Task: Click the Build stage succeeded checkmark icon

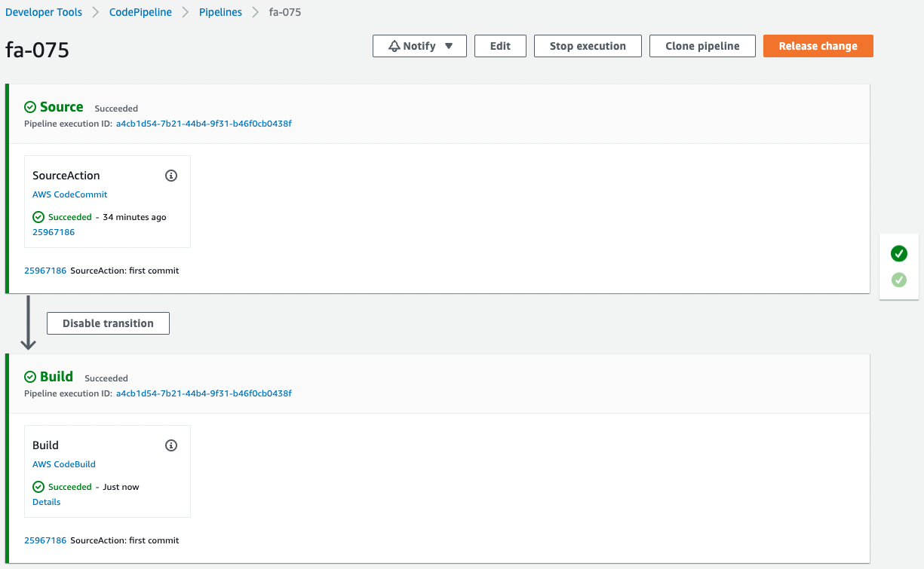Action: click(30, 377)
